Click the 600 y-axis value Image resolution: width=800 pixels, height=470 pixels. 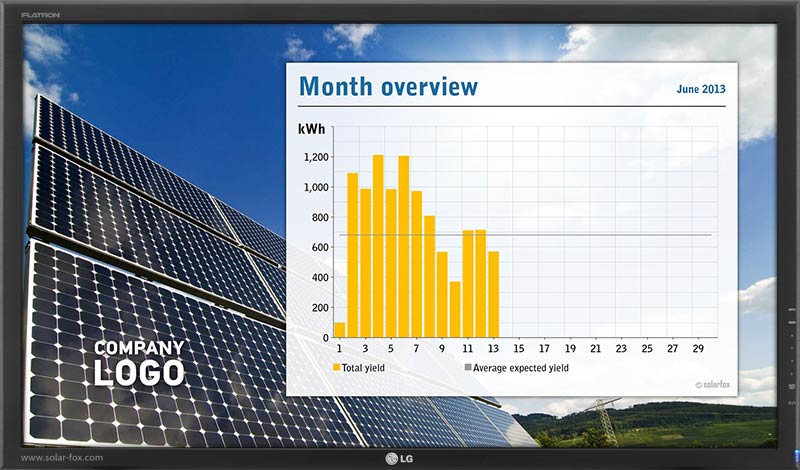[x=320, y=248]
